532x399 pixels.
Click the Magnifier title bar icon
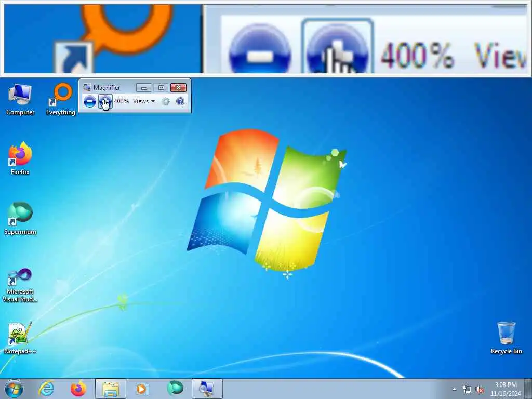(87, 87)
